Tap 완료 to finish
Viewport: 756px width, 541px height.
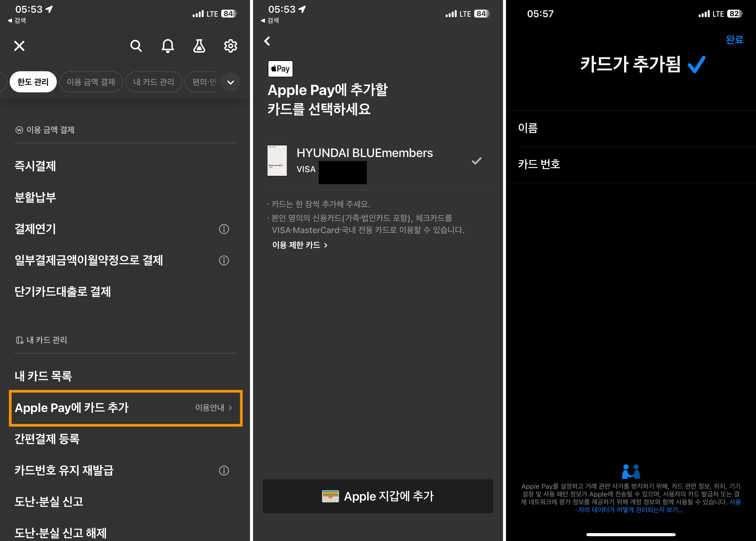[734, 40]
